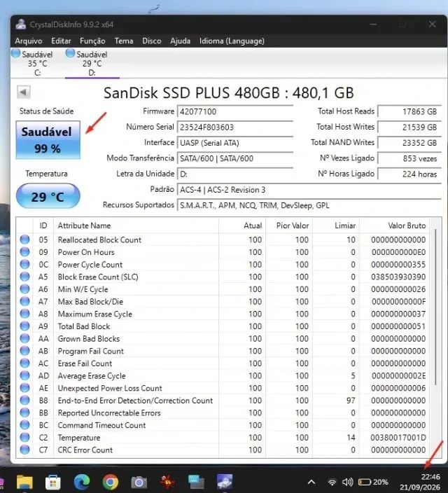
Task: Click the Saudável 99 % health status button
Action: click(48, 140)
